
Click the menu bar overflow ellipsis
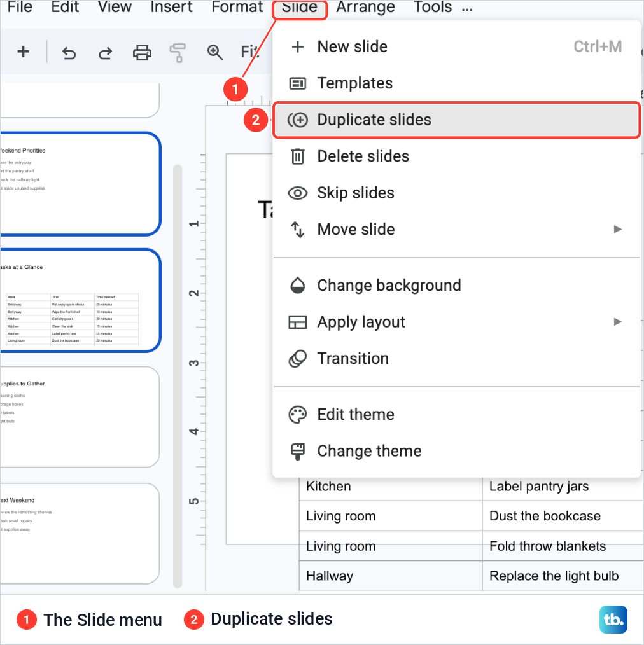[467, 8]
